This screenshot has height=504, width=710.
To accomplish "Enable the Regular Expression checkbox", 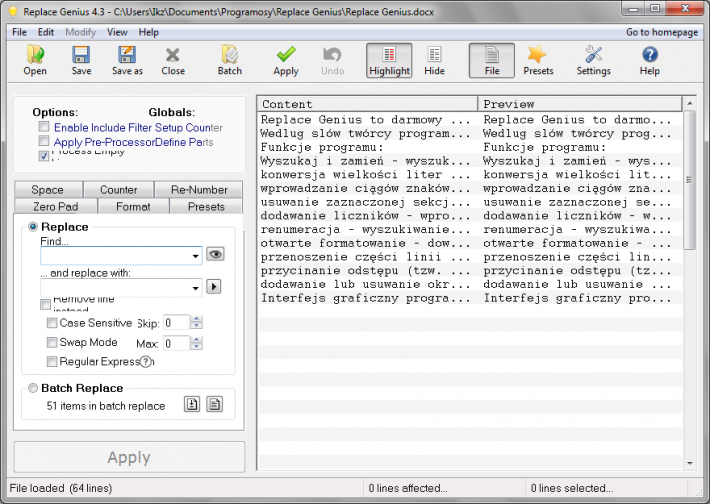I will click(x=52, y=361).
